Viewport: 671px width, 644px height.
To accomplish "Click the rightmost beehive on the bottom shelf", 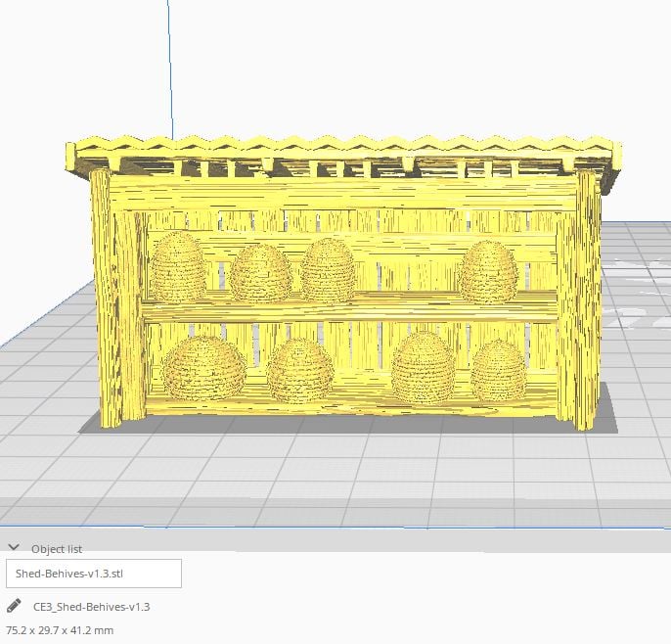I will [498, 370].
